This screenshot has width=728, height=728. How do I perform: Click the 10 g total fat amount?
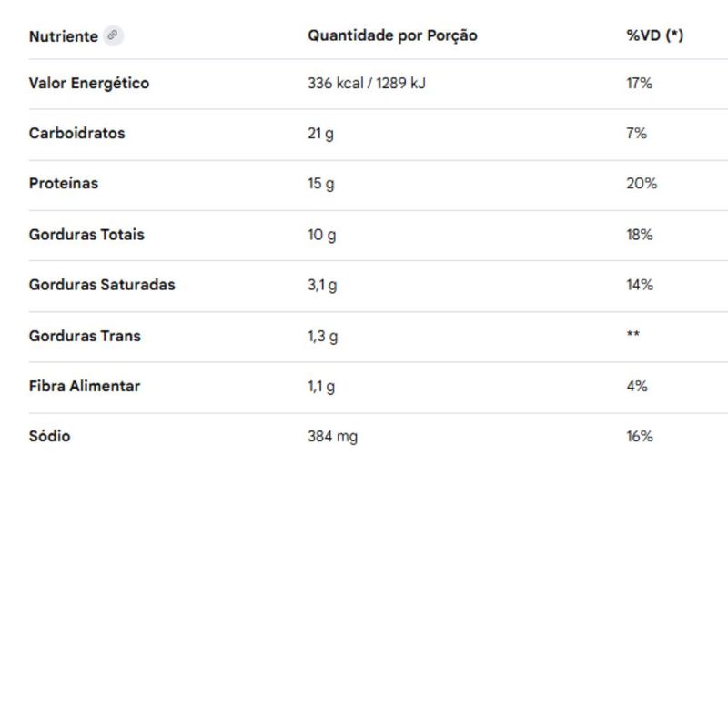[321, 234]
